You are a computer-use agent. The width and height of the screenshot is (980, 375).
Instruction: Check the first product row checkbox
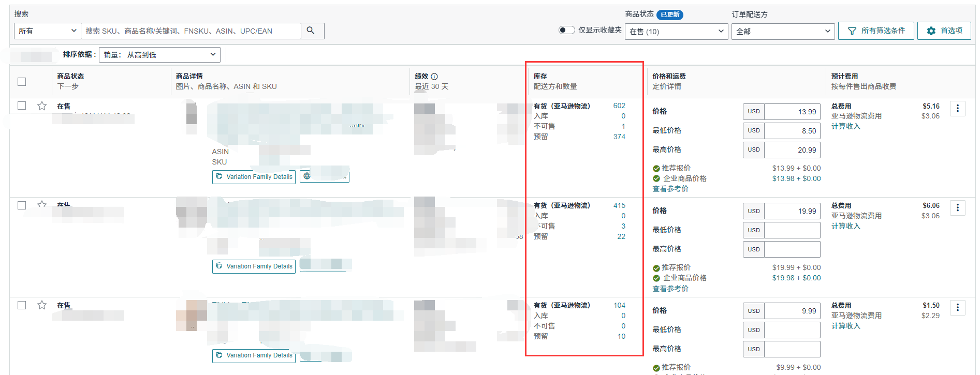click(22, 106)
